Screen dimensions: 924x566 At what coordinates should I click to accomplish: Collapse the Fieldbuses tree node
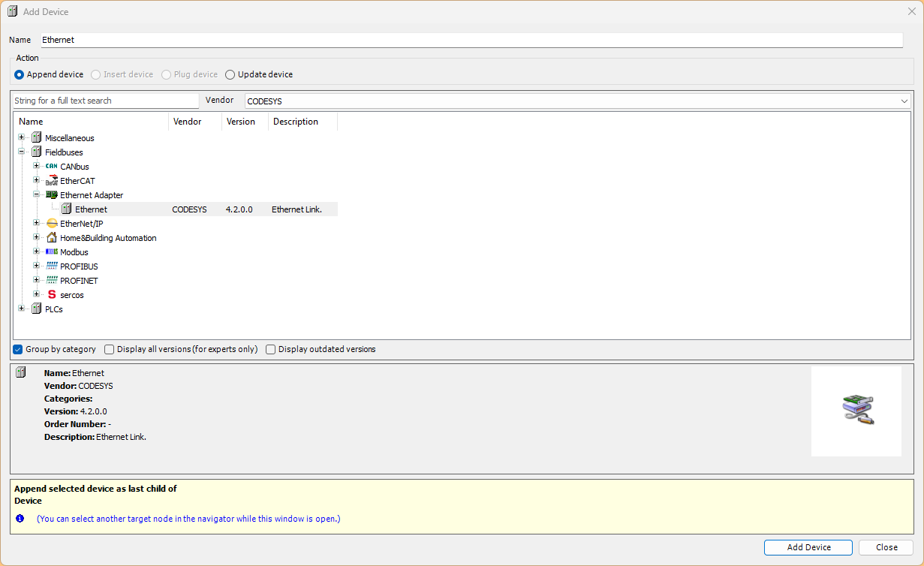click(22, 152)
